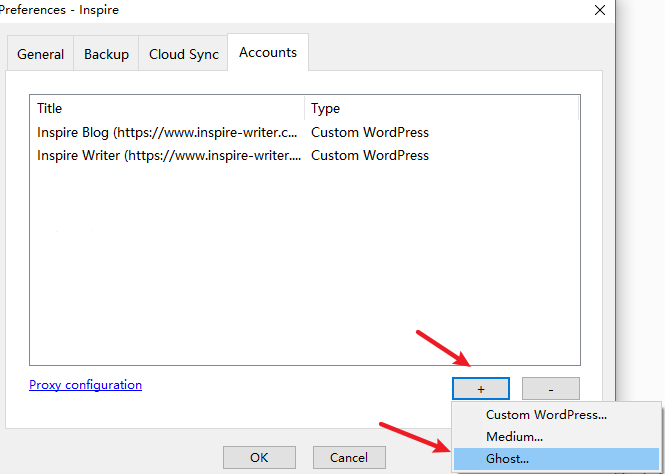Viewport: 665px width, 474px height.
Task: Open the Backup tab
Action: 106,54
